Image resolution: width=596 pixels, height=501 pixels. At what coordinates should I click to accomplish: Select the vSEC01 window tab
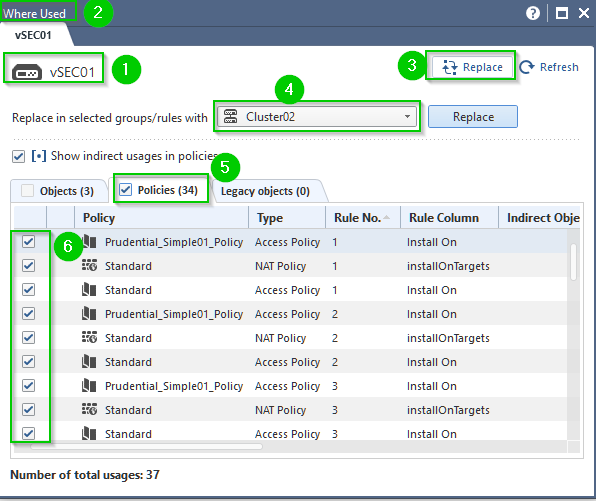pyautogui.click(x=33, y=35)
